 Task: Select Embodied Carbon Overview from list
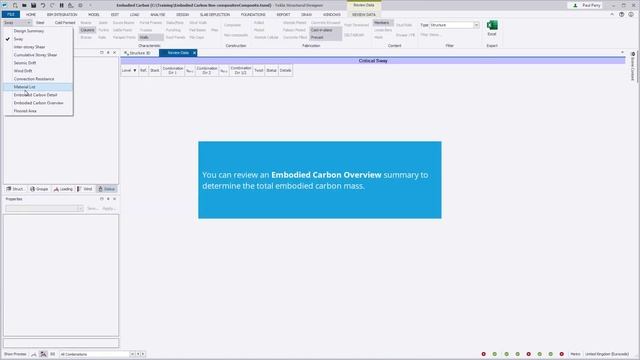tap(38, 103)
